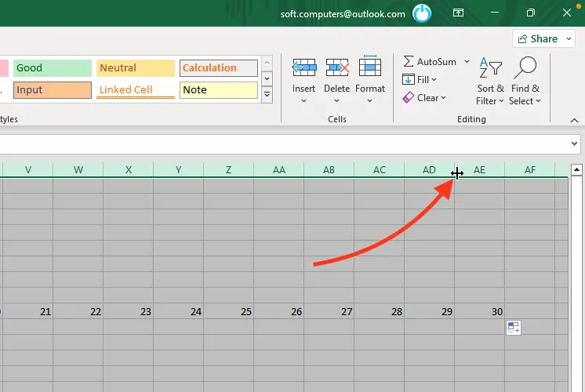Collapse the ribbon with the chevron
This screenshot has height=392, width=585.
point(574,120)
